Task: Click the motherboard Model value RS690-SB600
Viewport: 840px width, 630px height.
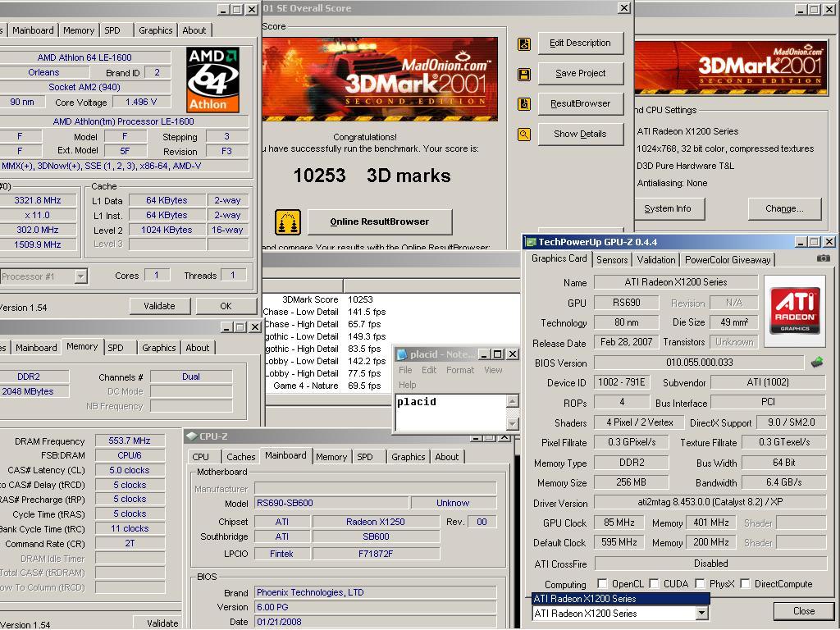Action: point(331,503)
